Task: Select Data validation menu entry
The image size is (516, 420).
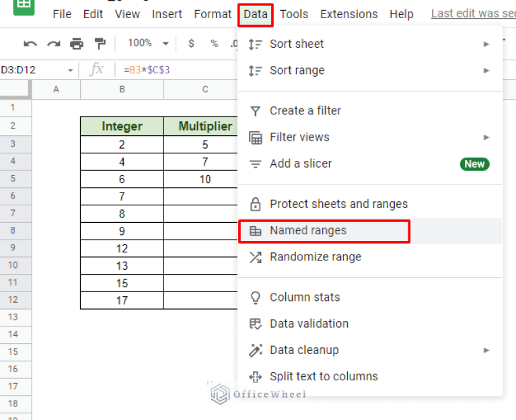Action: (309, 324)
